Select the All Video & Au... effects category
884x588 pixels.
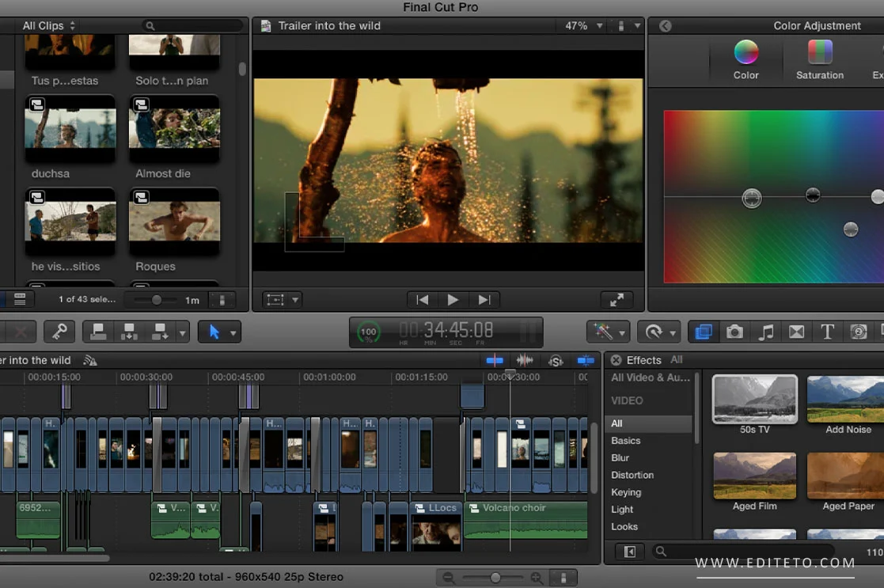(x=650, y=377)
